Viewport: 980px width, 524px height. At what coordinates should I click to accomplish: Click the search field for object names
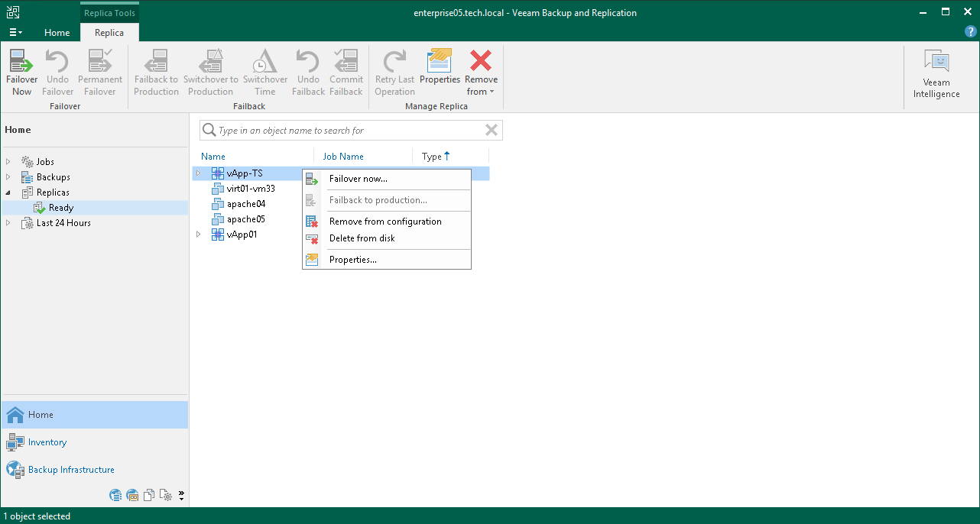pos(350,131)
